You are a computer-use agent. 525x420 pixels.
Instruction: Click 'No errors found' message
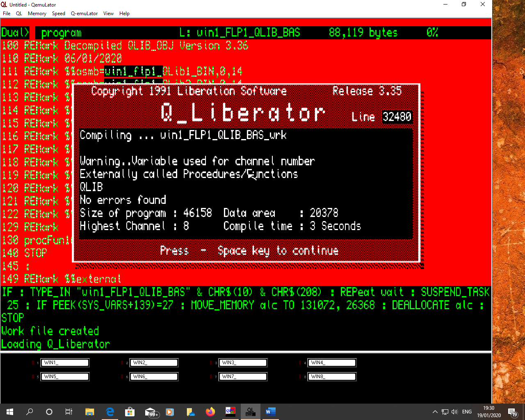click(123, 200)
